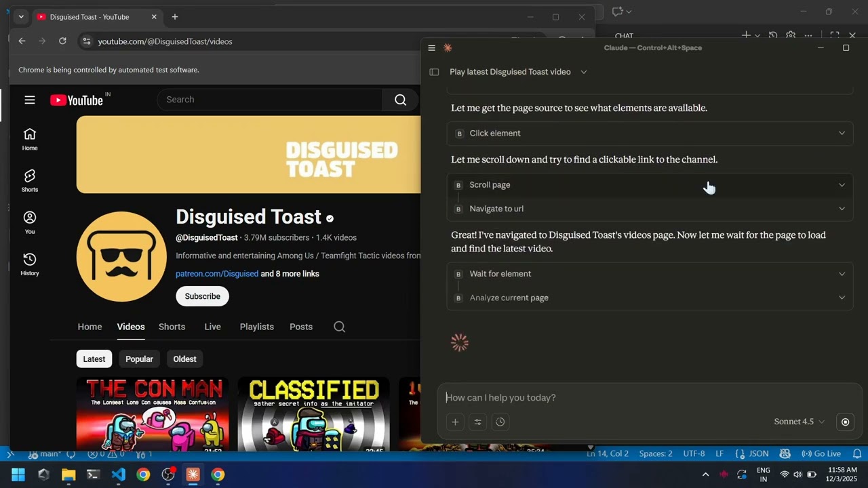Open the Claude window hamburger menu
This screenshot has width=868, height=488.
pos(431,48)
